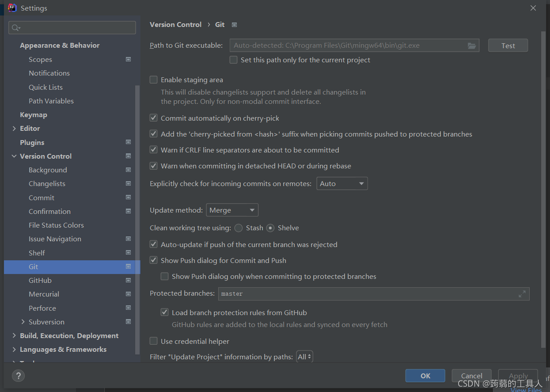Viewport: 550px width, 392px height.
Task: Select the Stash radio button
Action: point(239,228)
